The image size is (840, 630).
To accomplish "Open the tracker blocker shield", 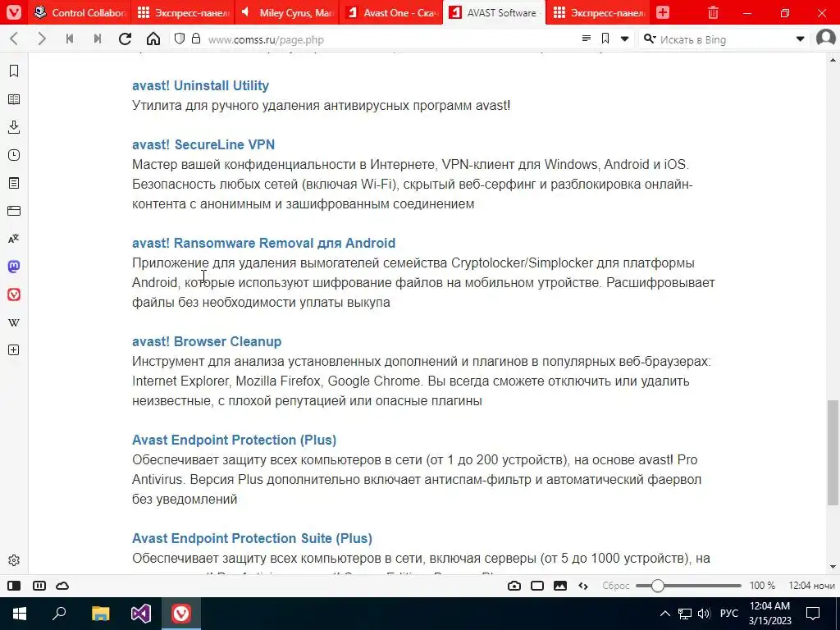I will click(180, 39).
